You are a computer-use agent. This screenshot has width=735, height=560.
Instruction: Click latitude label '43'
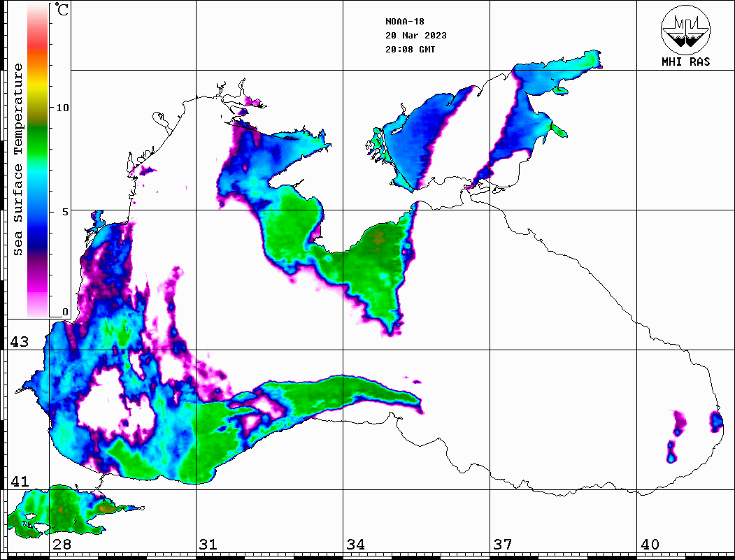(x=20, y=342)
